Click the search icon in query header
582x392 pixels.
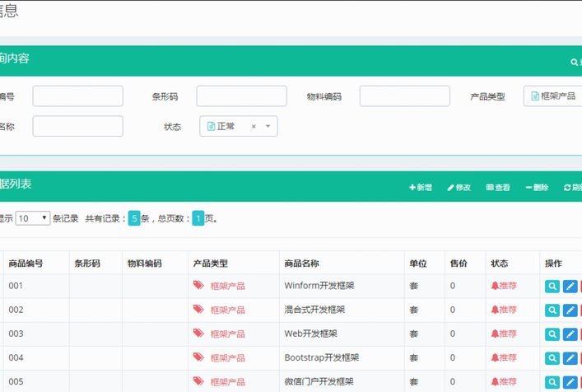coord(574,62)
